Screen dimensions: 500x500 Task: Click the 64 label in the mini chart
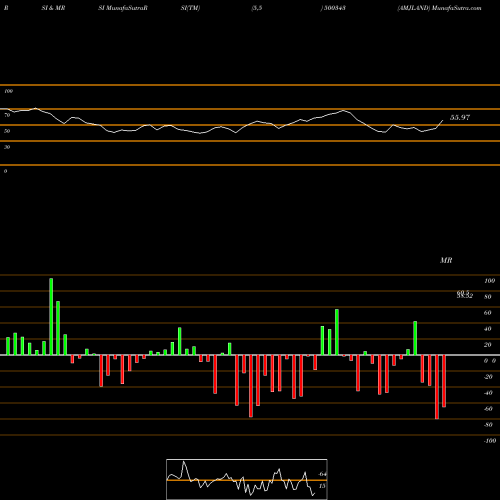pyautogui.click(x=322, y=474)
